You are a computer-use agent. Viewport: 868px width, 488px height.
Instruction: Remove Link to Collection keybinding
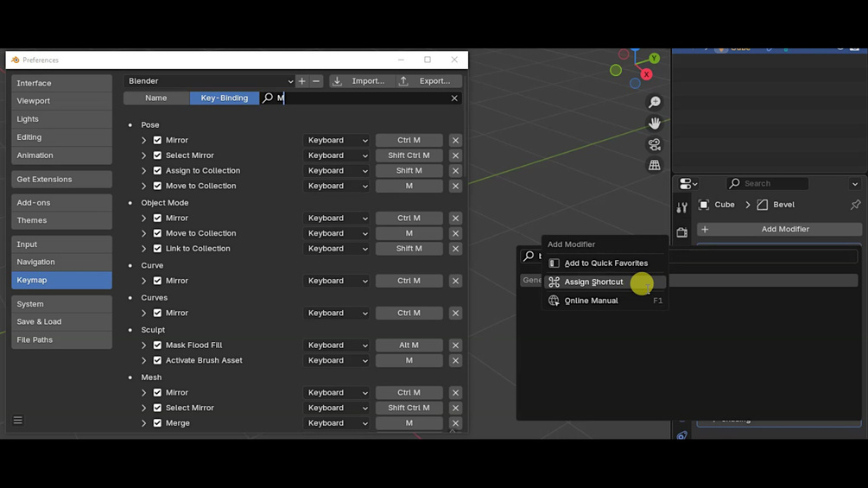(x=455, y=249)
